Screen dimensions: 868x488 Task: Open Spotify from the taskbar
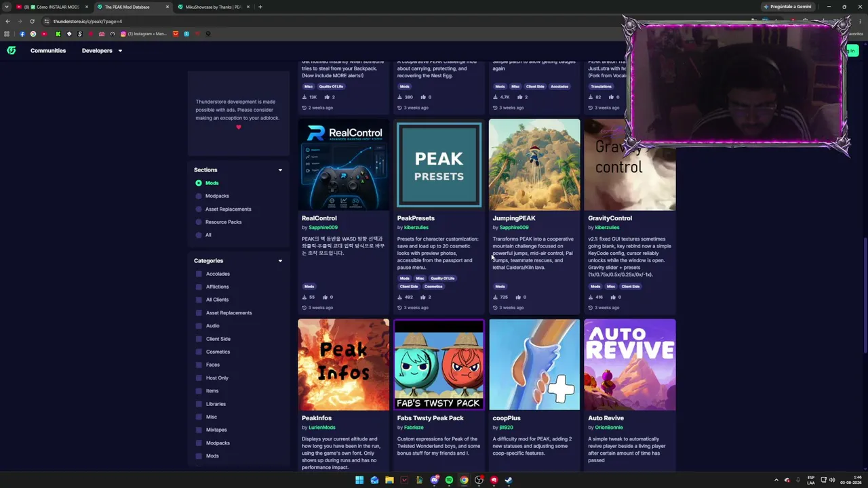click(x=449, y=480)
